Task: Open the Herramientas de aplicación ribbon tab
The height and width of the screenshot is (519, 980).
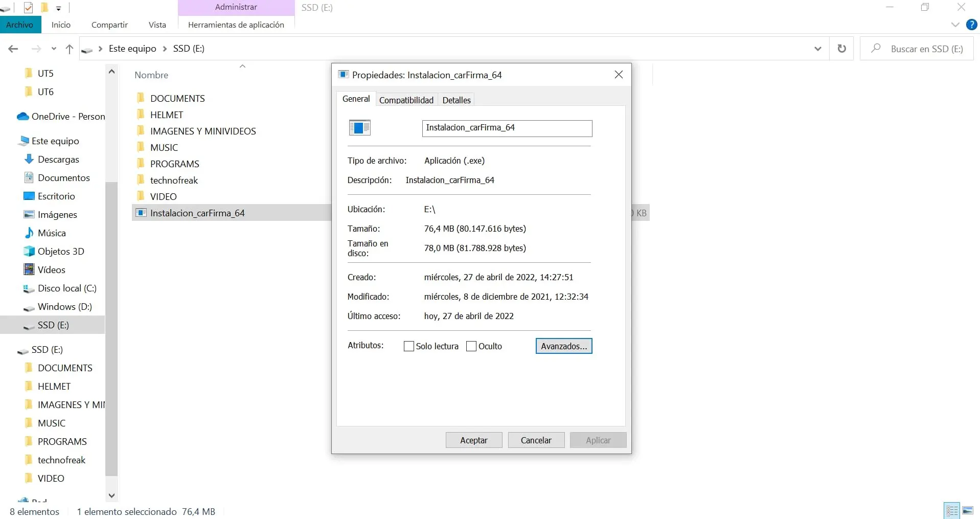Action: 236,25
